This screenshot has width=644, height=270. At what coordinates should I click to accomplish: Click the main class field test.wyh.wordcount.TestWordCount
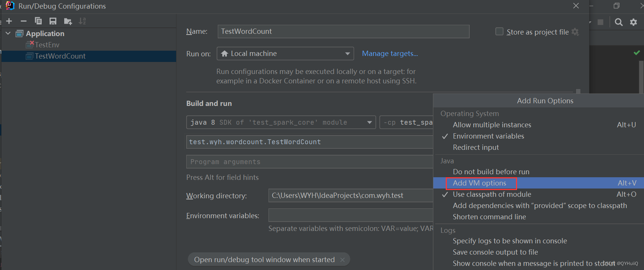(x=310, y=142)
